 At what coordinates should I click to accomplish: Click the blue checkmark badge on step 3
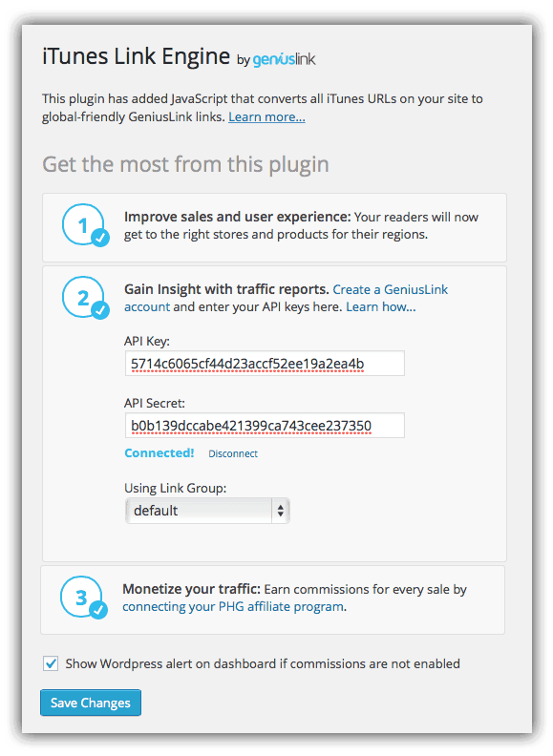point(98,610)
